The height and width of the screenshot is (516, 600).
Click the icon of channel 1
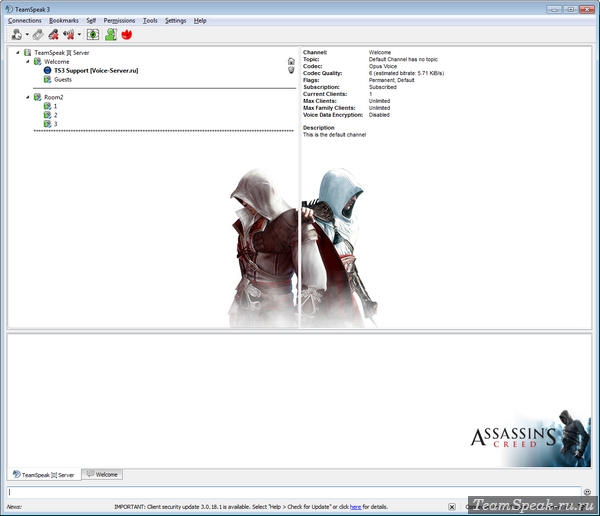pyautogui.click(x=47, y=106)
